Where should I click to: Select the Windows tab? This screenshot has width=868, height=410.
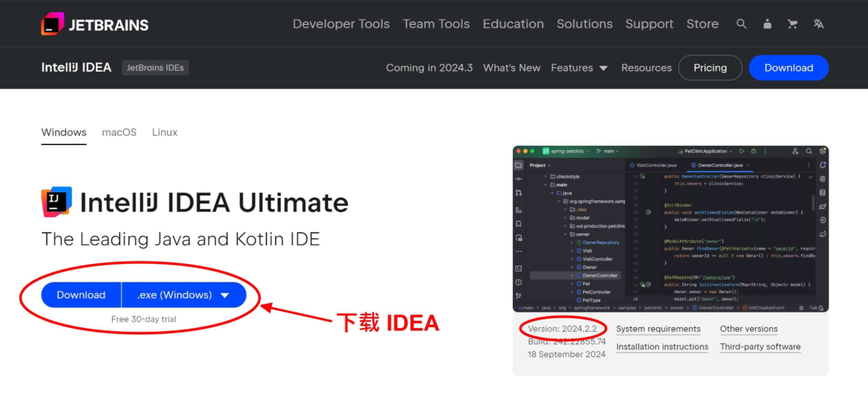pyautogui.click(x=64, y=133)
